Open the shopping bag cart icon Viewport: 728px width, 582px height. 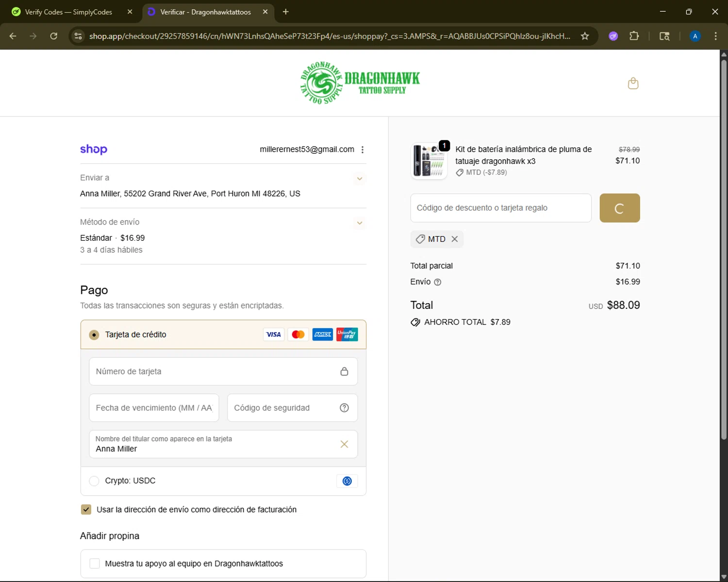tap(633, 83)
